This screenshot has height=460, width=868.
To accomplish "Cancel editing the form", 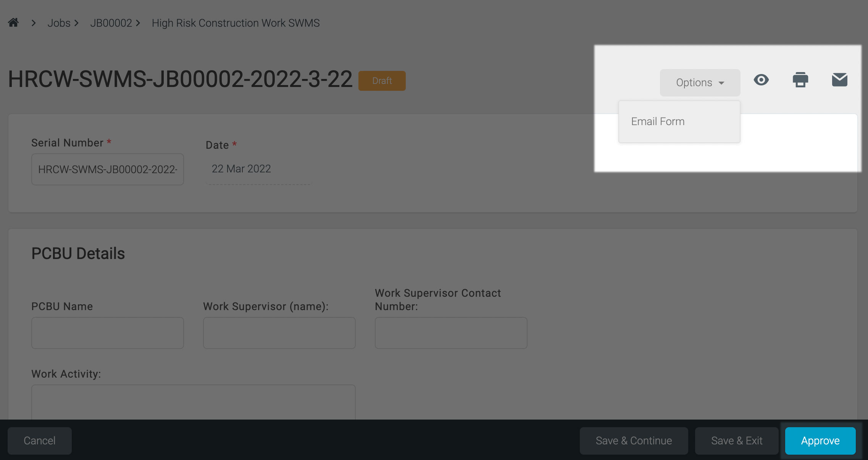I will point(40,441).
